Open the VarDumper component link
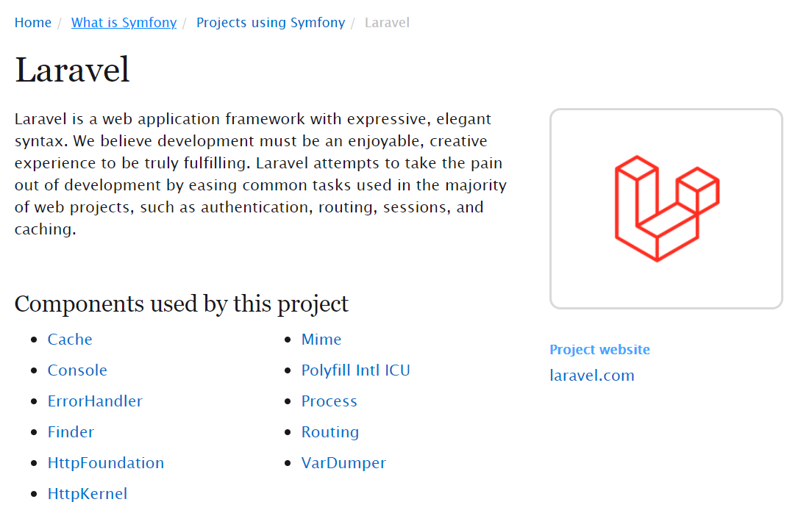 pos(344,463)
